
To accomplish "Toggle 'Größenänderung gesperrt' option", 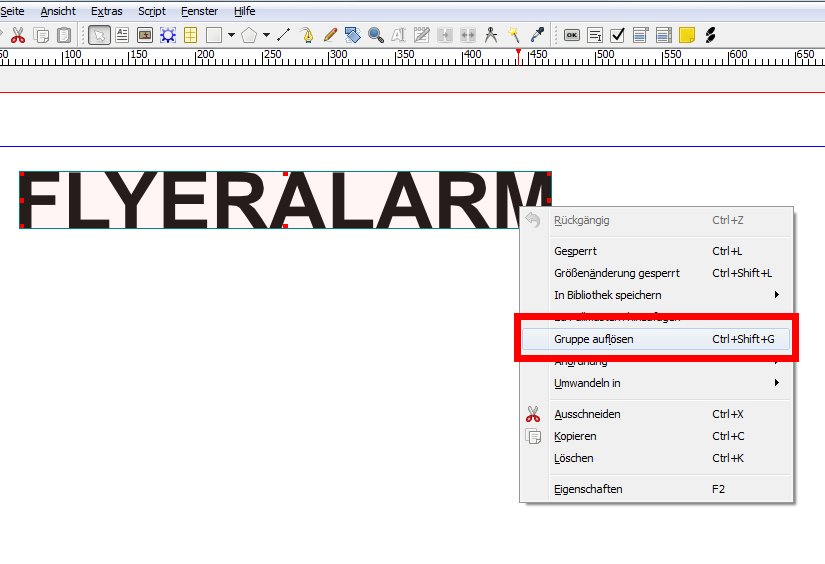I will 616,273.
